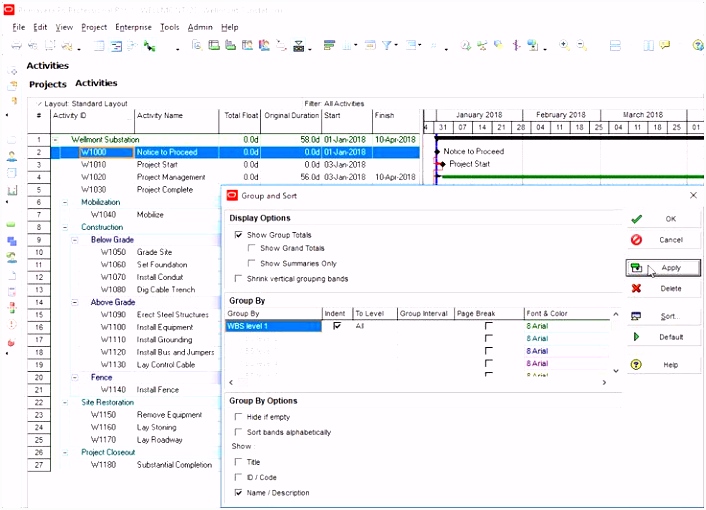
Task: Click the Delete button in dialog
Action: point(663,289)
